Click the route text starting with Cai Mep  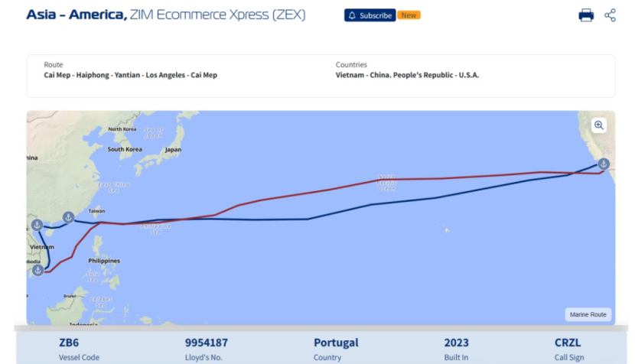[x=130, y=75]
